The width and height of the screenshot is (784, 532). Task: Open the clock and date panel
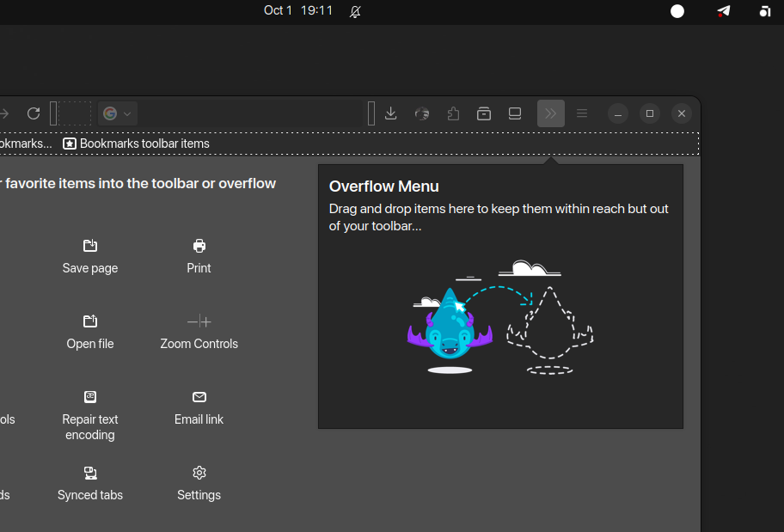[x=297, y=10]
